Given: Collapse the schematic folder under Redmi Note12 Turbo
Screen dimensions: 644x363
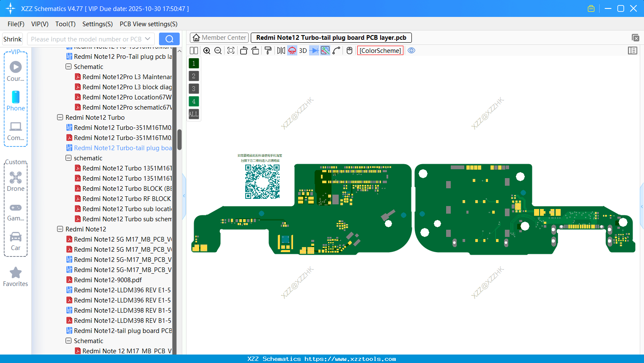Looking at the screenshot, I should (69, 158).
